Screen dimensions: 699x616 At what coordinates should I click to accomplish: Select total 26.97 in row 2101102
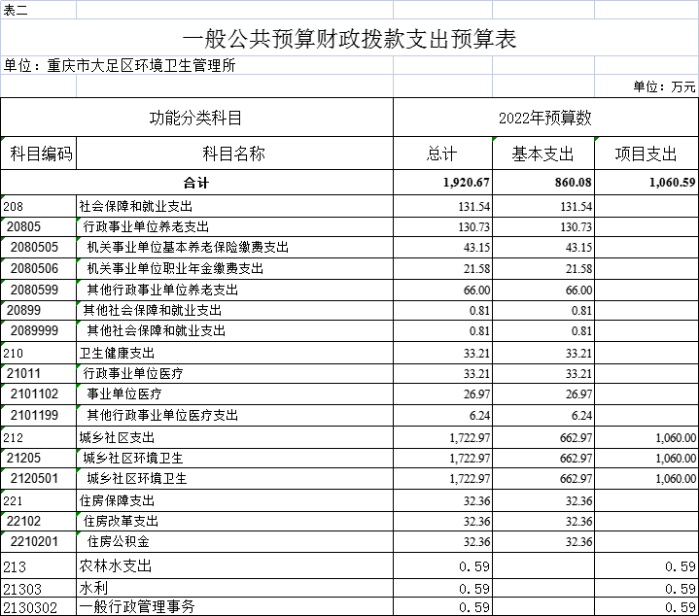[442, 394]
